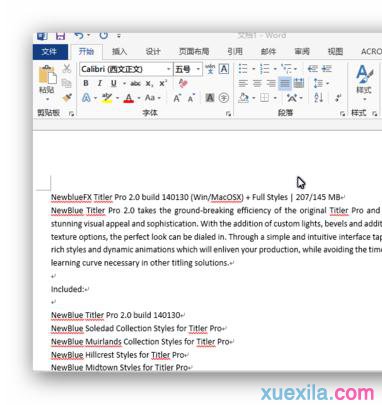Click the Decrease Indent icon
The height and width of the screenshot is (405, 382).
tap(312, 69)
